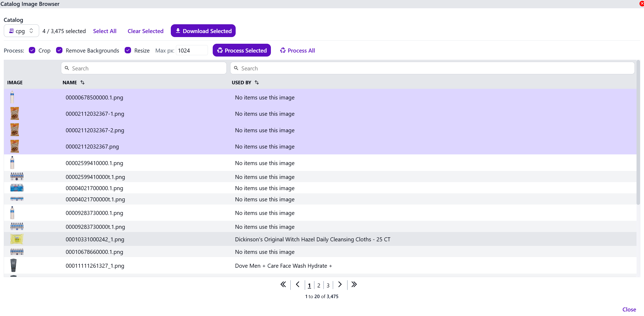This screenshot has width=644, height=316.
Task: Click Select All link
Action: click(105, 31)
